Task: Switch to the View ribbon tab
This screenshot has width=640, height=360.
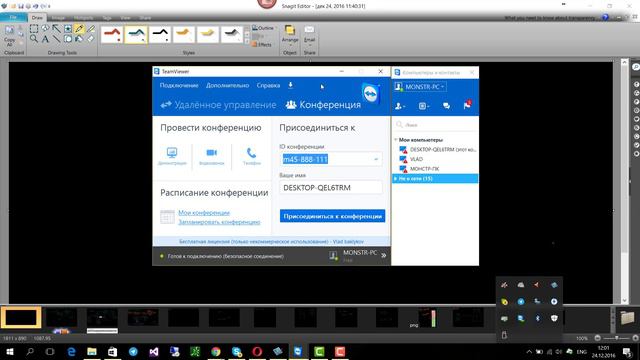Action: point(125,18)
